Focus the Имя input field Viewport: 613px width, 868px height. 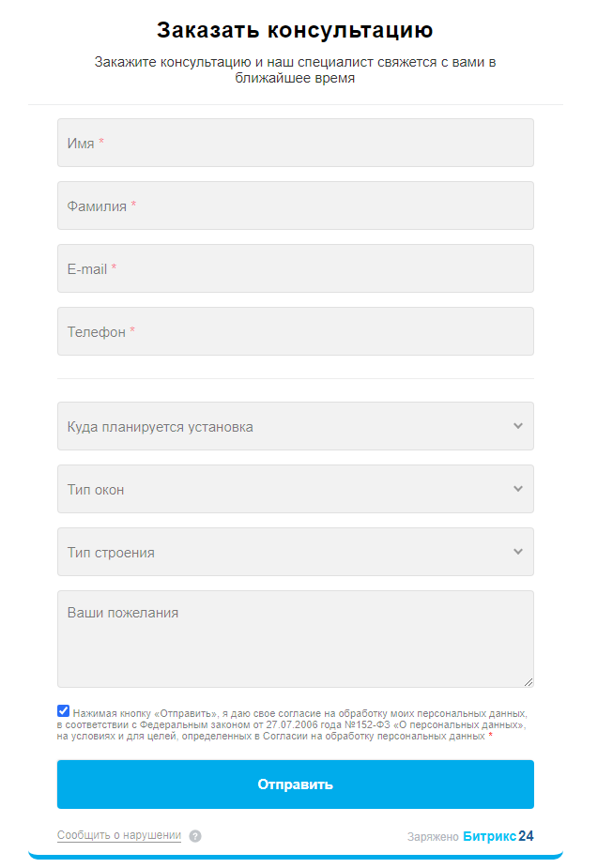click(295, 143)
